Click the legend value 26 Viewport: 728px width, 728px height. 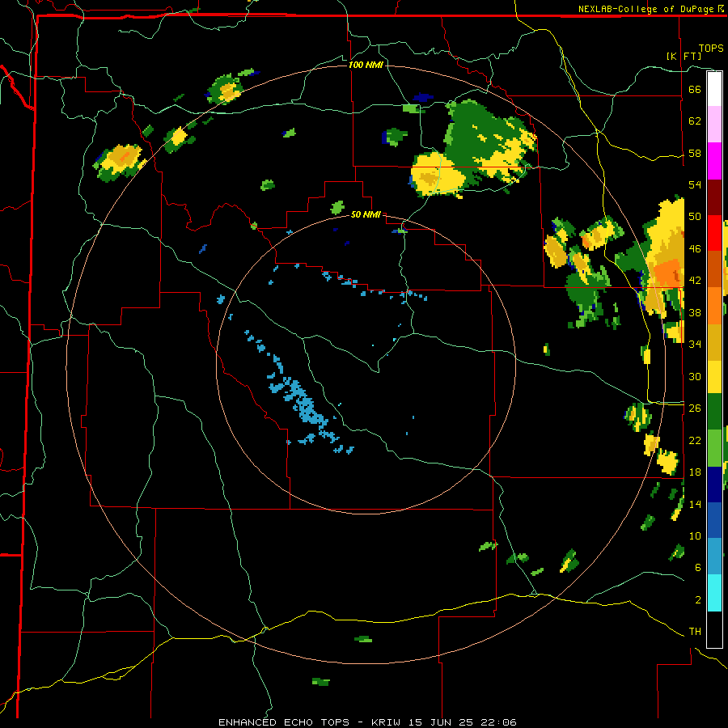pyautogui.click(x=695, y=408)
